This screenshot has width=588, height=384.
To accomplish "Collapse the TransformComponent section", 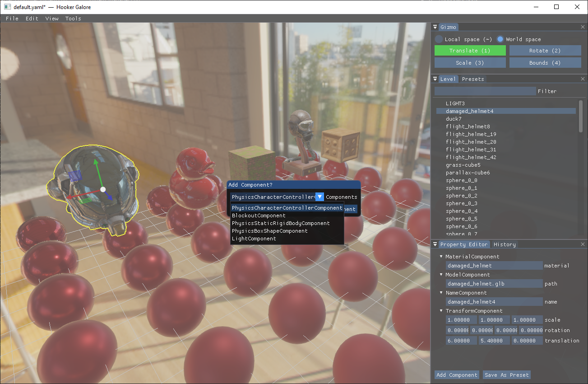I will click(441, 311).
